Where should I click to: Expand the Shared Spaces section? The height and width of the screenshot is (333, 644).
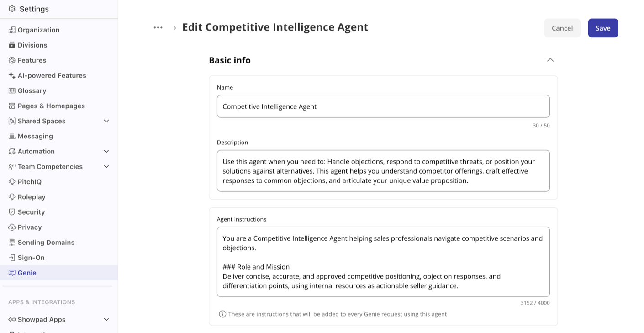coord(106,121)
